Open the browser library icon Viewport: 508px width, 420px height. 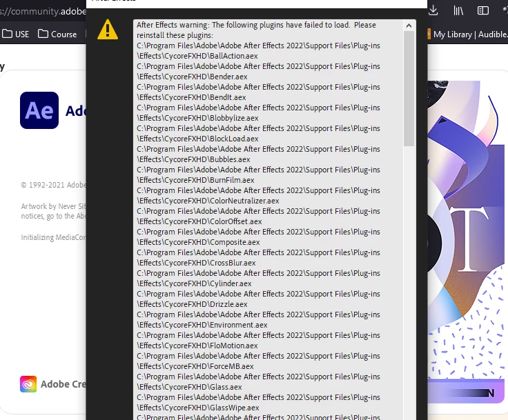pos(458,10)
